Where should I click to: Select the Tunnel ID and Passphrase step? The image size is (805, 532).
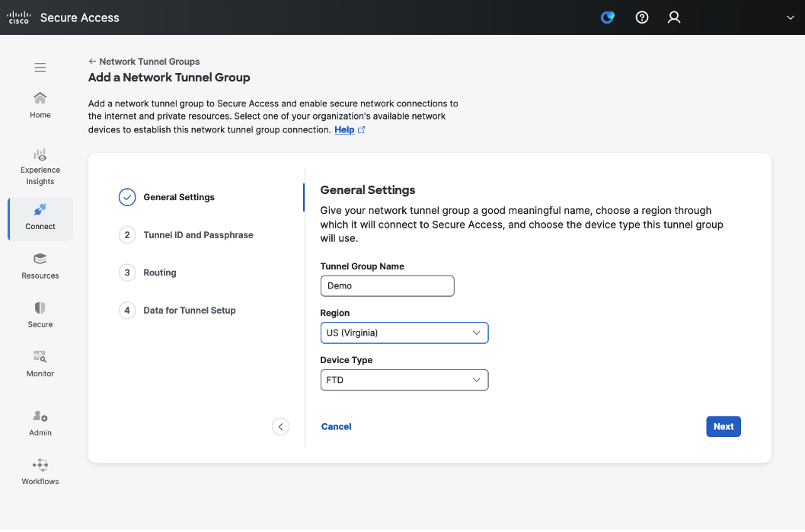point(197,235)
